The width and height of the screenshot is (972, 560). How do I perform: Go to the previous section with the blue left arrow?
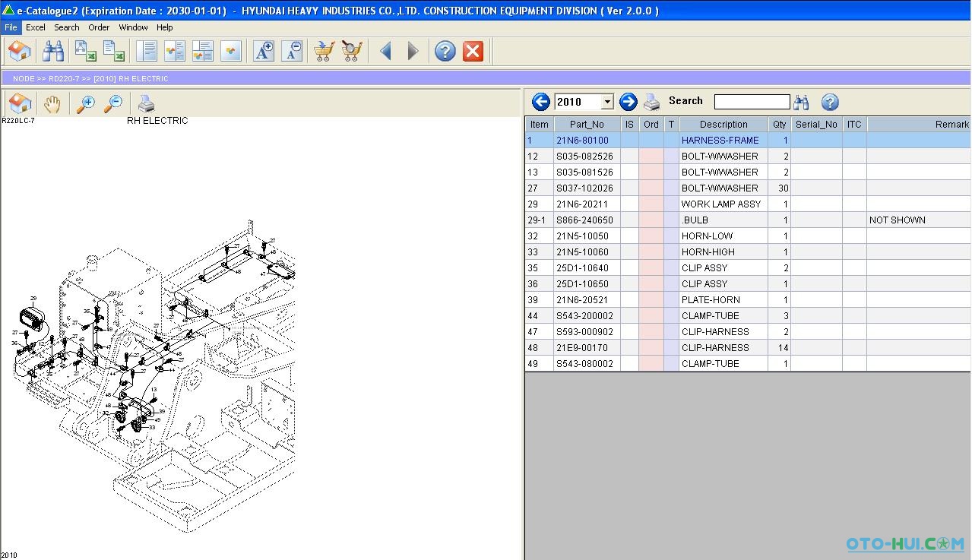[541, 102]
